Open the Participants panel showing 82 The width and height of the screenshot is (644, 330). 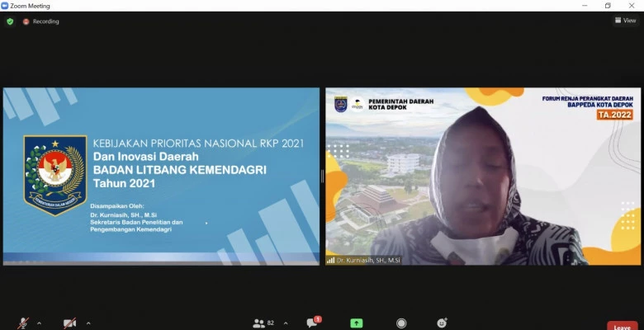[x=263, y=323]
